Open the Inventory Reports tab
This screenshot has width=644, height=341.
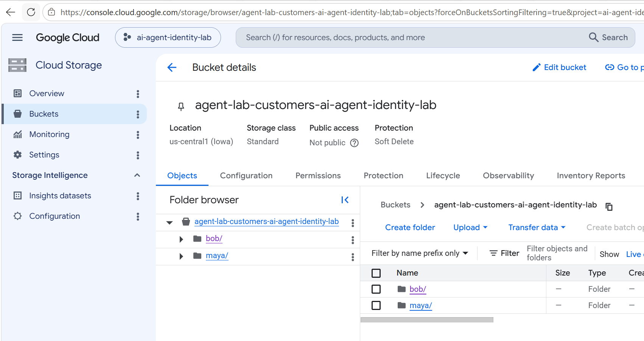tap(591, 176)
